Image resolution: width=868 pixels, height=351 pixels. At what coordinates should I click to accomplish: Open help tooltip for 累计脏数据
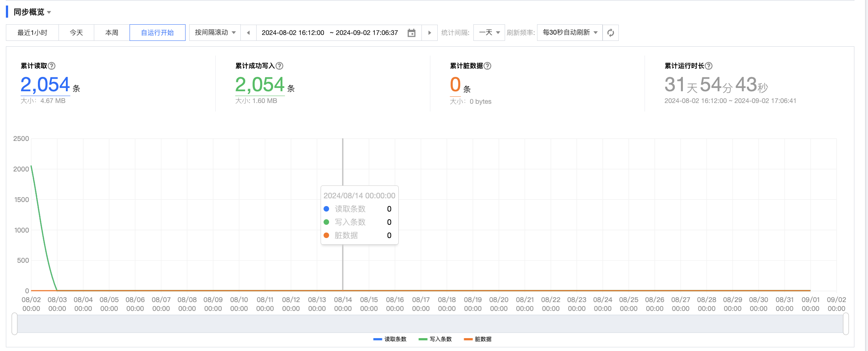[x=487, y=66]
